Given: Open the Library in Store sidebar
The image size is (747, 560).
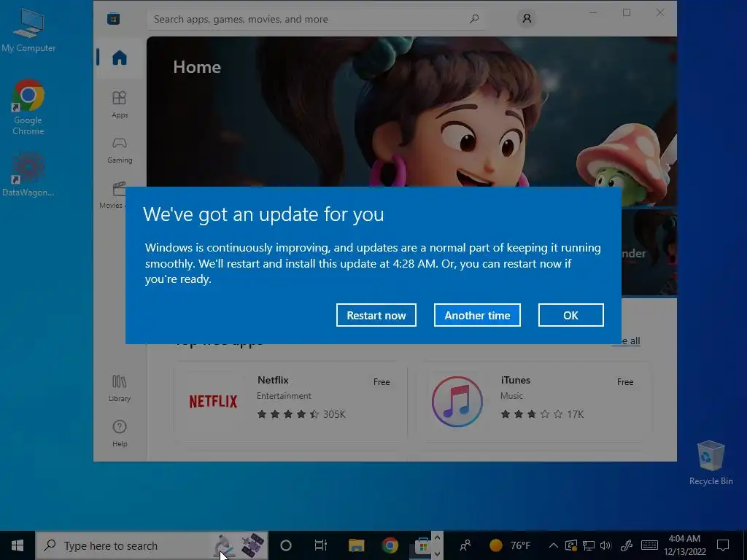Looking at the screenshot, I should pyautogui.click(x=119, y=388).
